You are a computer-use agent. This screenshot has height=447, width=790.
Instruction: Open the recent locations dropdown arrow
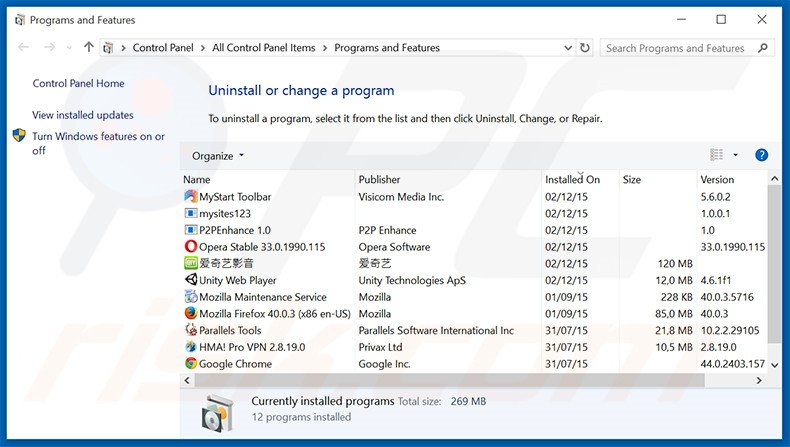point(69,48)
